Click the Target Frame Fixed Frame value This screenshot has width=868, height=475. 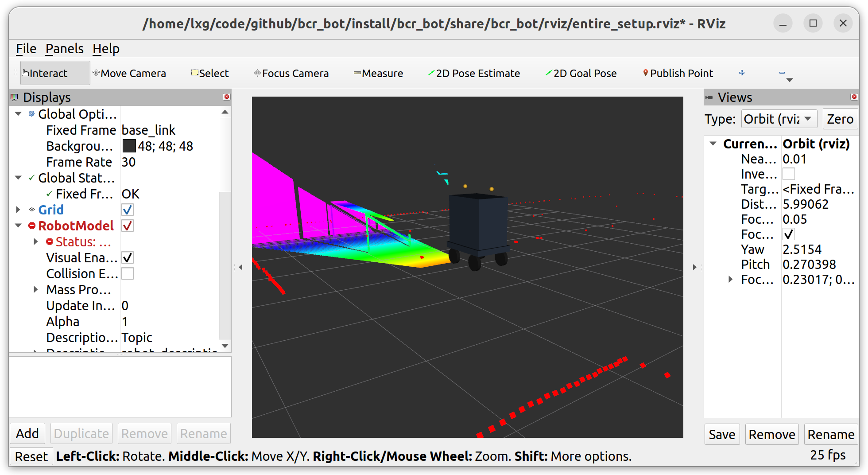tap(819, 189)
